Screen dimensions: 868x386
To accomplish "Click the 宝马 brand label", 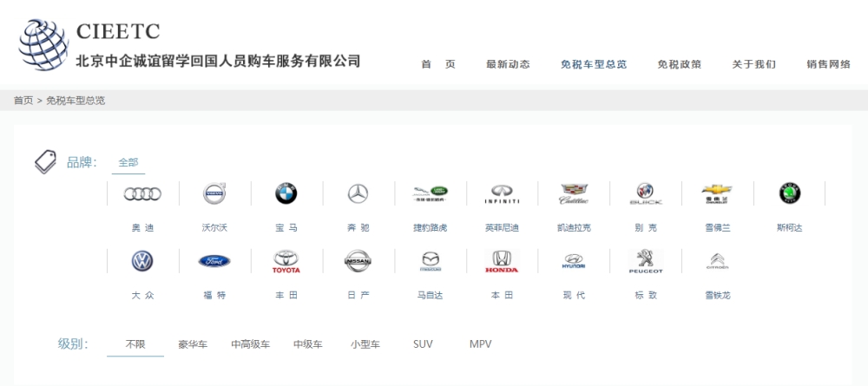I will click(286, 228).
